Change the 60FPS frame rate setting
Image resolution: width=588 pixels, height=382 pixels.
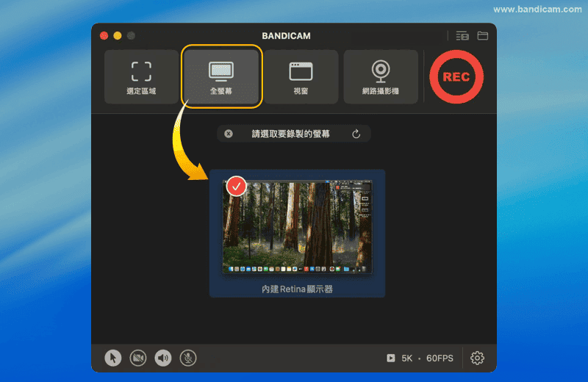440,358
